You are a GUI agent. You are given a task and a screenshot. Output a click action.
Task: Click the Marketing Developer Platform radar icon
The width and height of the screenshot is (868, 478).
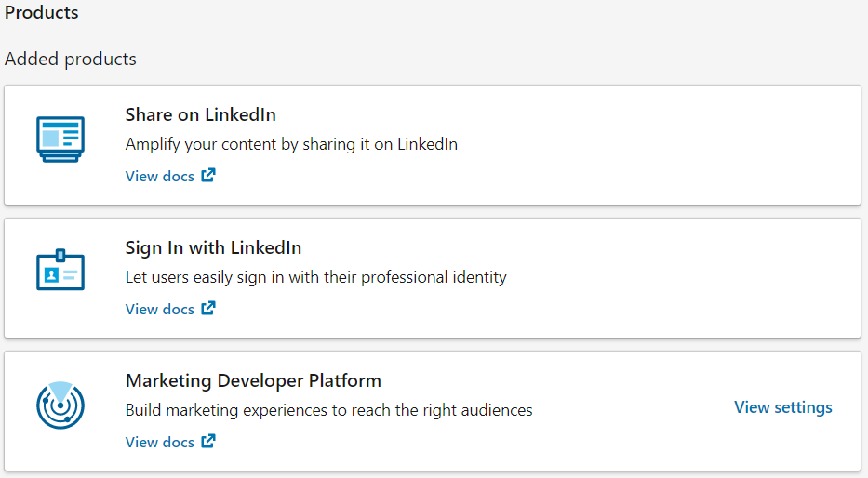(60, 405)
